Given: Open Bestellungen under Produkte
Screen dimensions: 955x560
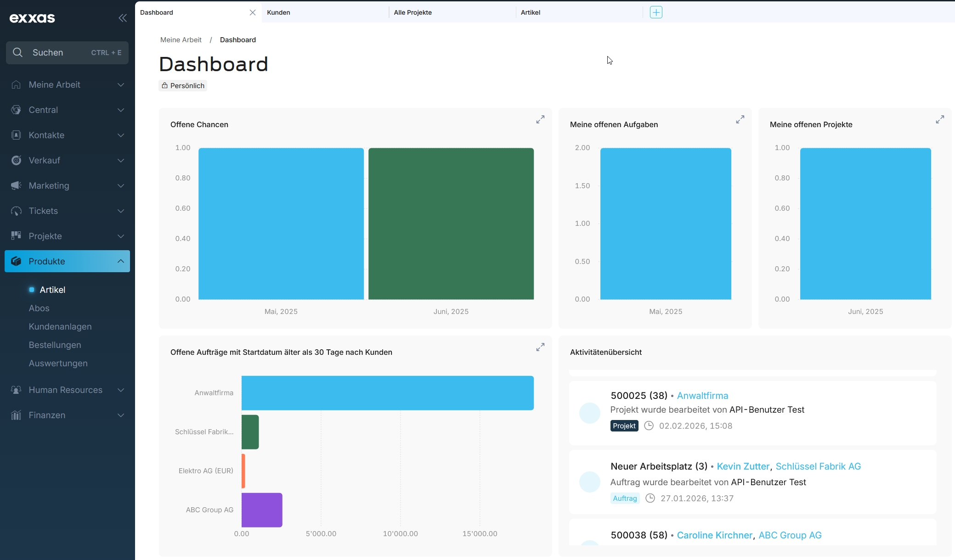Looking at the screenshot, I should point(55,345).
